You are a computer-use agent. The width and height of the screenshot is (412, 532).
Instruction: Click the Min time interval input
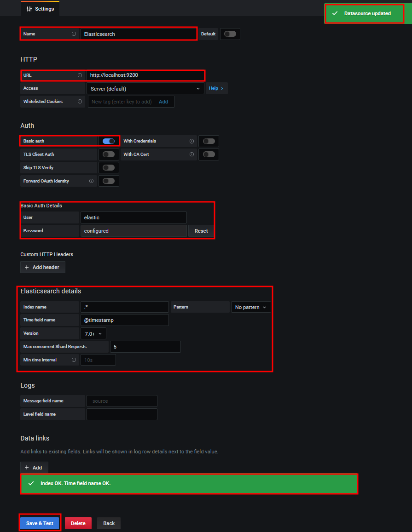[98, 360]
